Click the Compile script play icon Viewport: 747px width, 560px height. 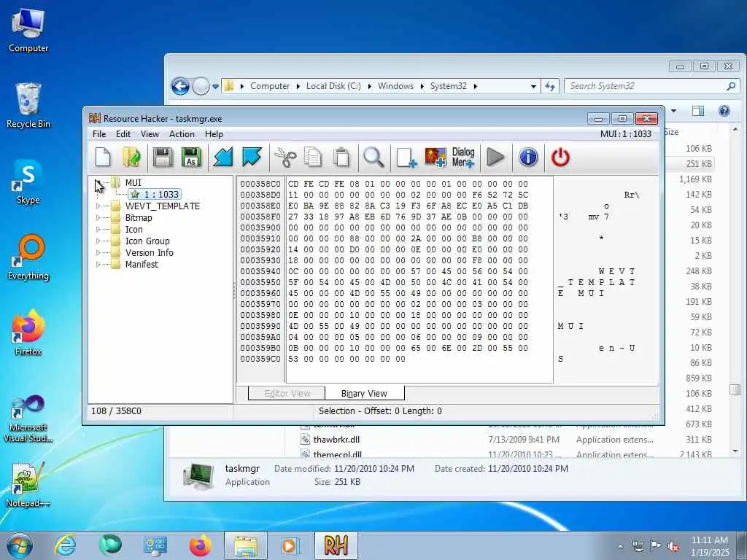tap(495, 157)
